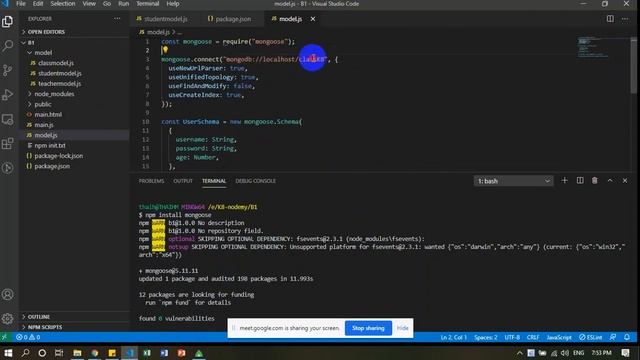Open Task View on taskbar
640x360 pixels.
point(59,353)
